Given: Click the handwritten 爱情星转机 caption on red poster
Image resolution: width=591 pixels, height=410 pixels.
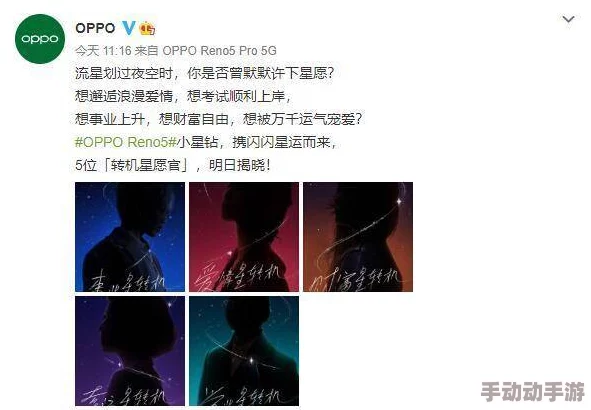Looking at the screenshot, I should click(x=237, y=278).
